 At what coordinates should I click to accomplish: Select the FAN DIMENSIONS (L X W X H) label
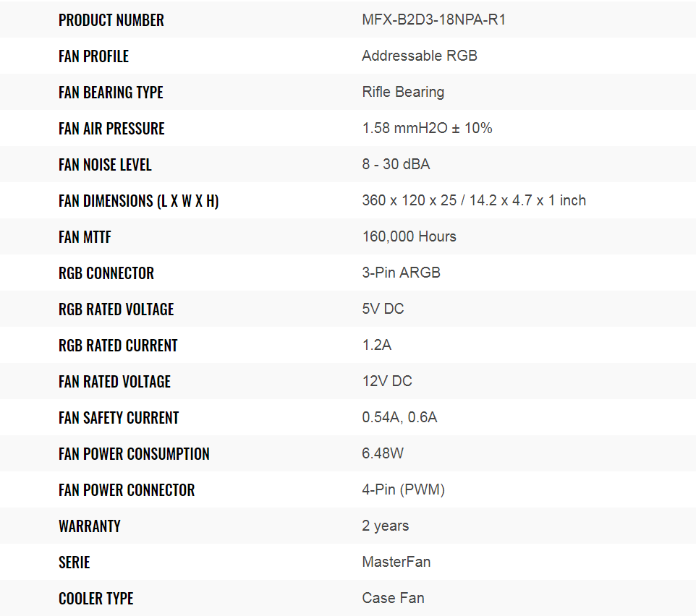[138, 201]
